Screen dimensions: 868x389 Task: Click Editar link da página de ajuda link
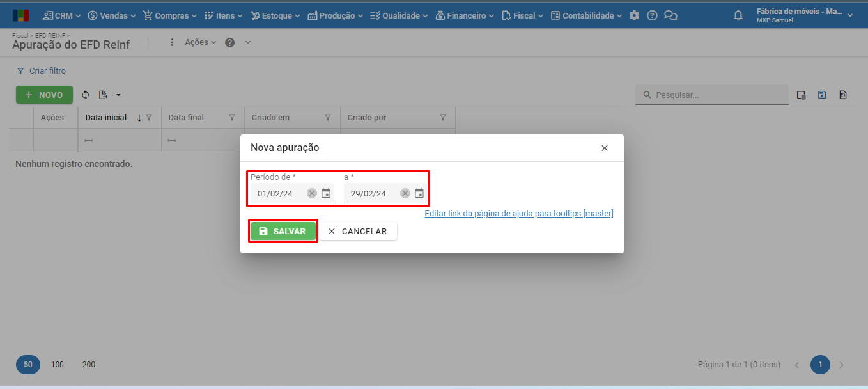(x=519, y=214)
